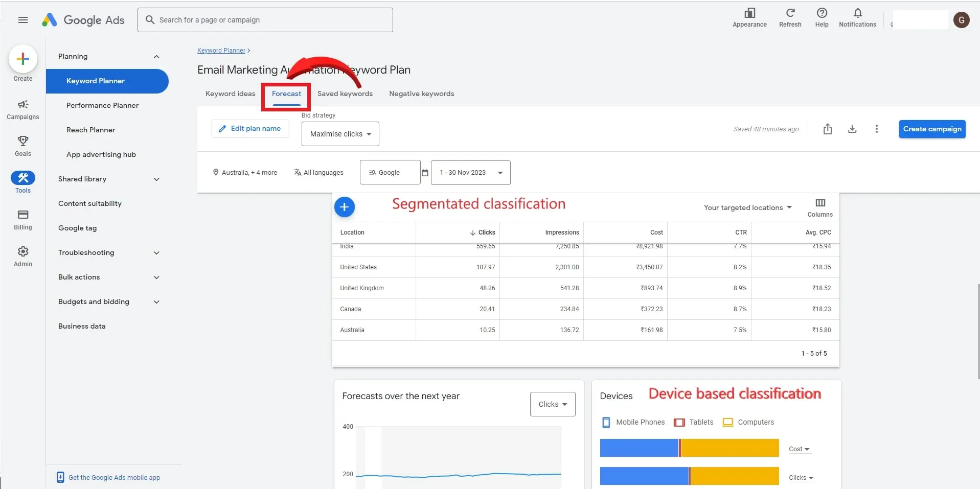Open the 1 - 30 Nov 2023 date dropdown
The height and width of the screenshot is (489, 980).
point(470,173)
